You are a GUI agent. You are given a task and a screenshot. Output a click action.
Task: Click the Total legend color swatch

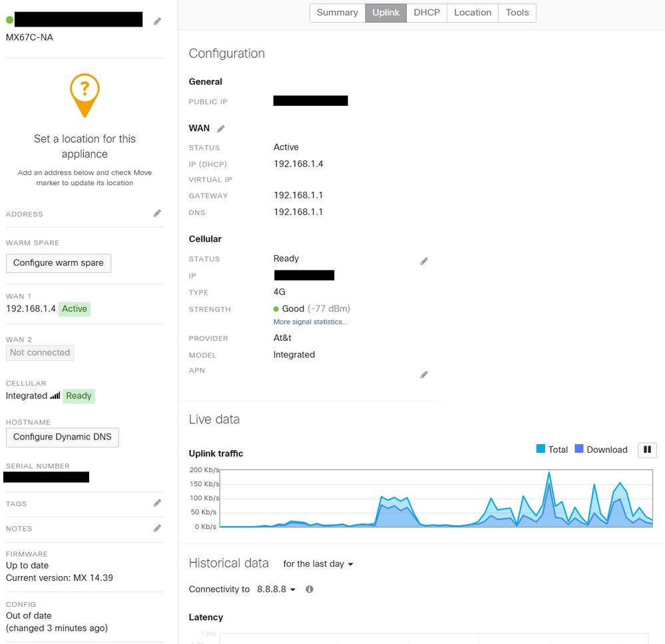pyautogui.click(x=541, y=449)
